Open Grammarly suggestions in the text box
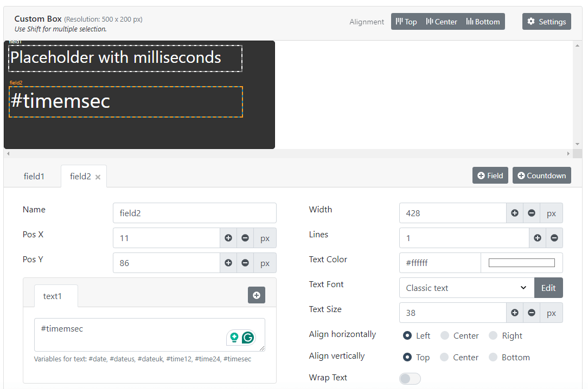This screenshot has width=588, height=389. tap(247, 338)
